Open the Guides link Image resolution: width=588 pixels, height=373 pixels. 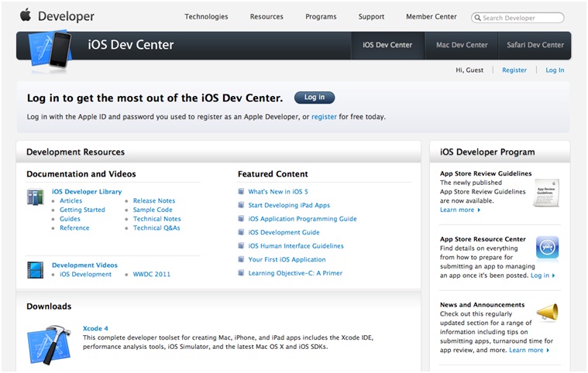(70, 219)
